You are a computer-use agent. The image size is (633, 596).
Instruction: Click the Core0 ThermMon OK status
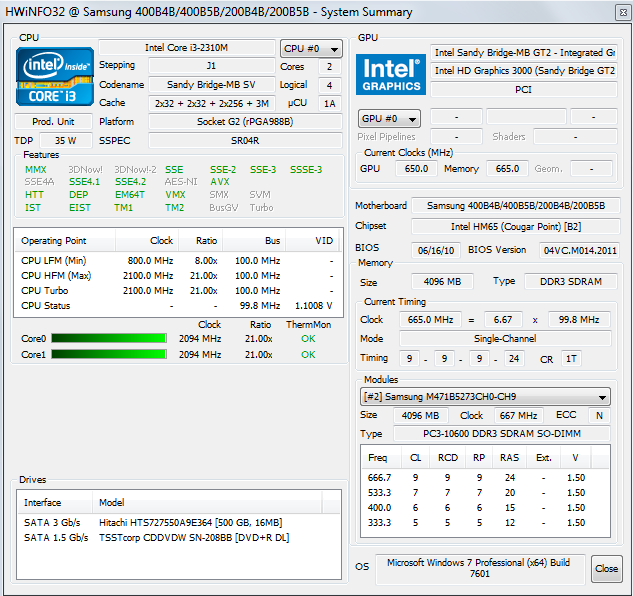(x=308, y=338)
